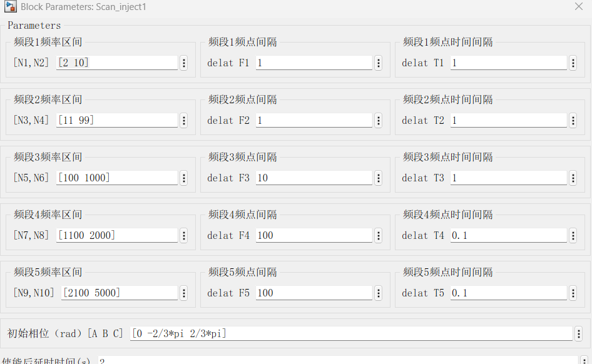
Task: Open options menu beside [N3,N4] field
Action: pyautogui.click(x=184, y=121)
